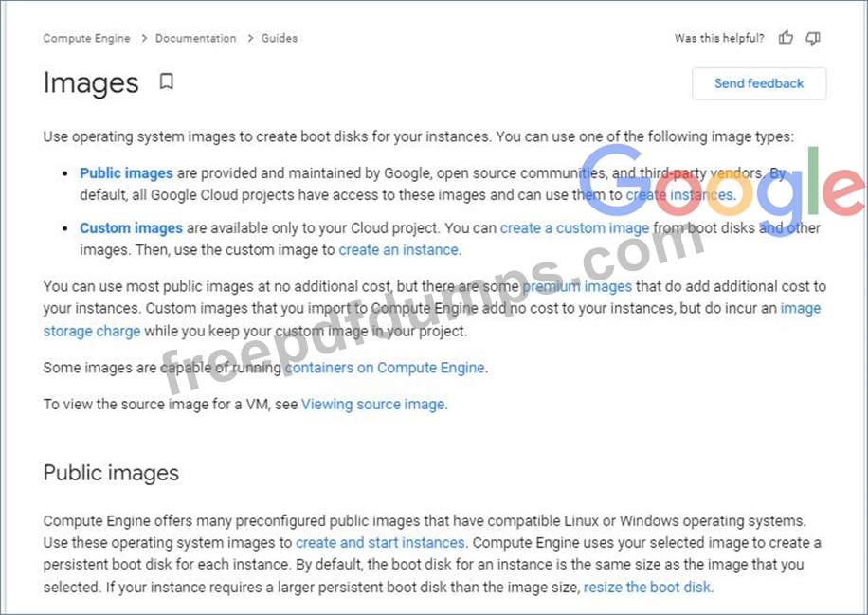
Task: Follow the create and start instances link
Action: tap(380, 542)
